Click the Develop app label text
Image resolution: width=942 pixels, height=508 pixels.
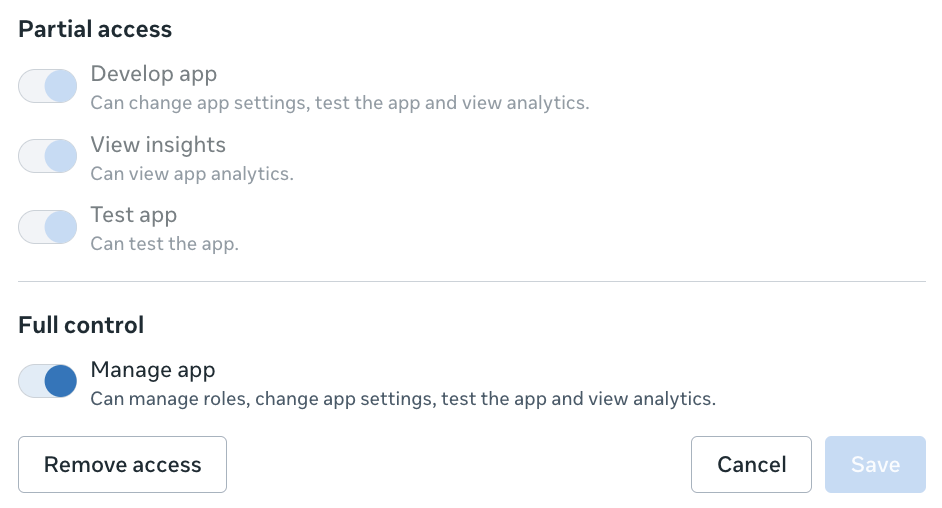[x=153, y=74]
